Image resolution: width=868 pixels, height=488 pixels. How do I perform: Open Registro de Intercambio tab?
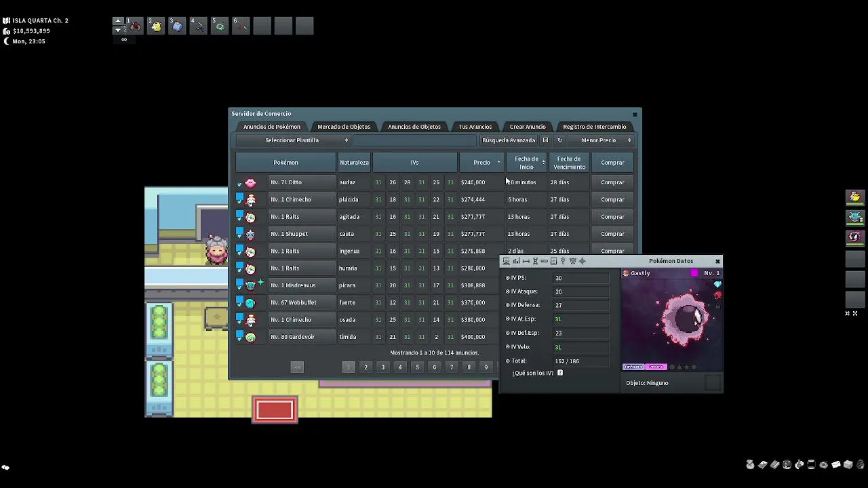pos(595,127)
